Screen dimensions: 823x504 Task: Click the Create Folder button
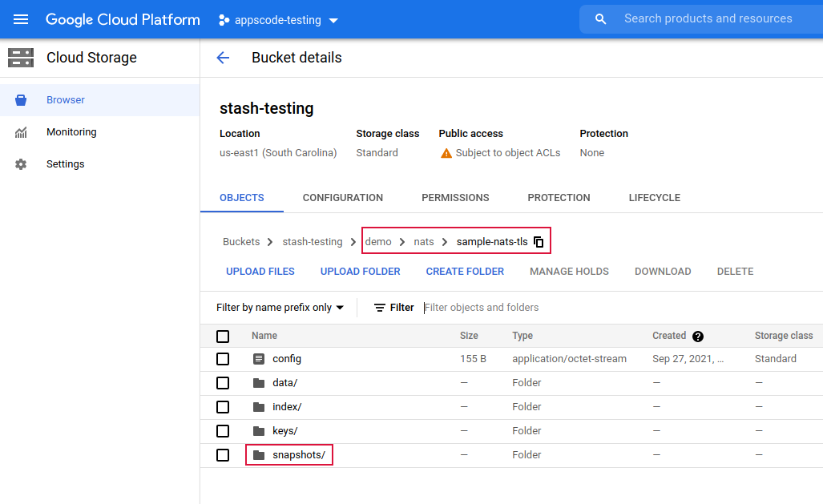[x=465, y=272]
